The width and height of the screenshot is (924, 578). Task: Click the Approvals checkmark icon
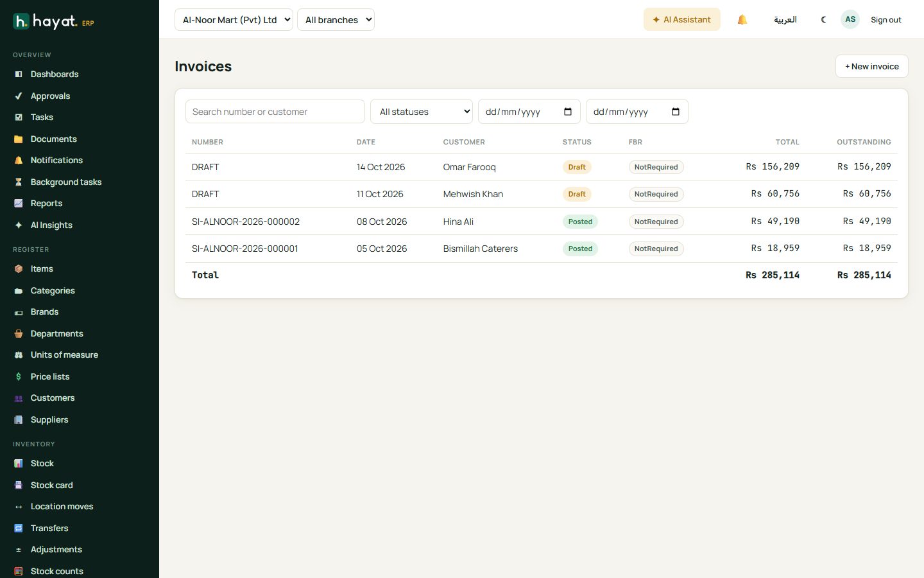19,96
